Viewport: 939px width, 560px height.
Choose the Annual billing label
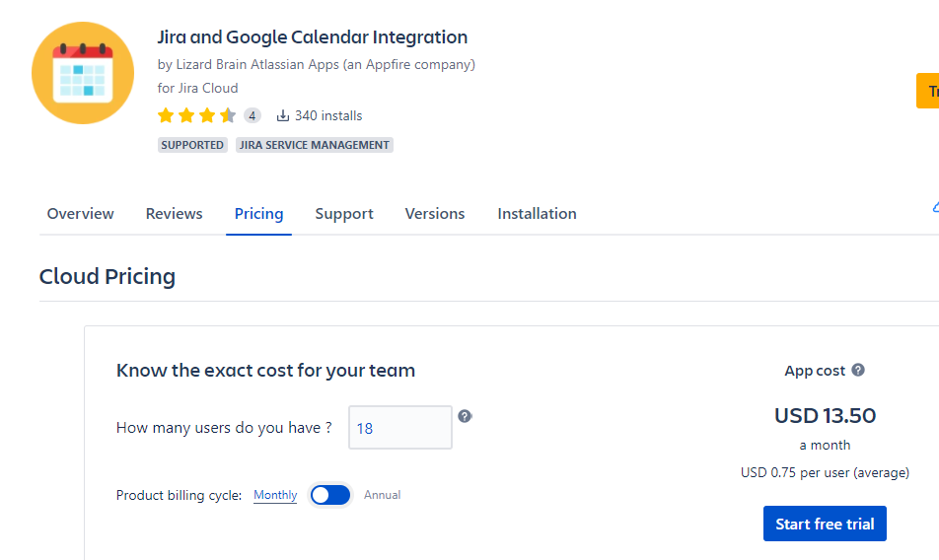point(383,495)
